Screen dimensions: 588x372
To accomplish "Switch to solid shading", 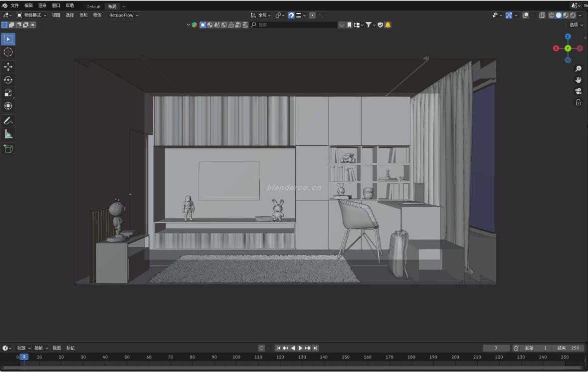I will (x=559, y=15).
